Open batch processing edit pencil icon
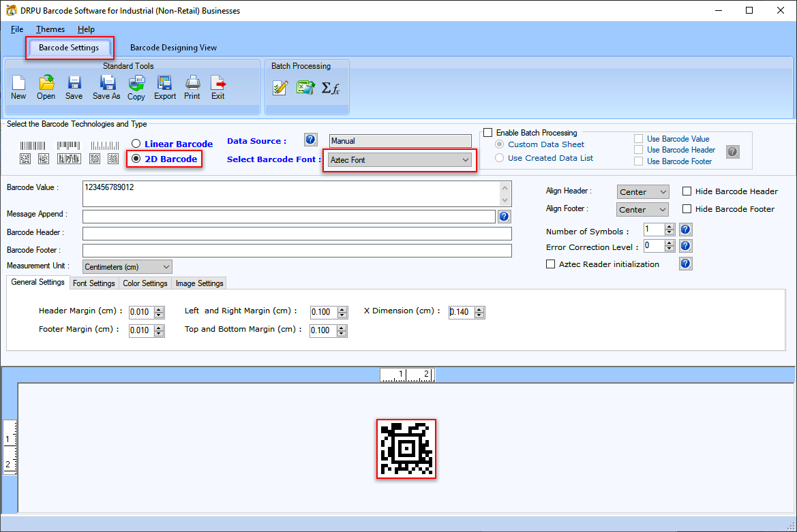This screenshot has width=797, height=532. pos(280,88)
